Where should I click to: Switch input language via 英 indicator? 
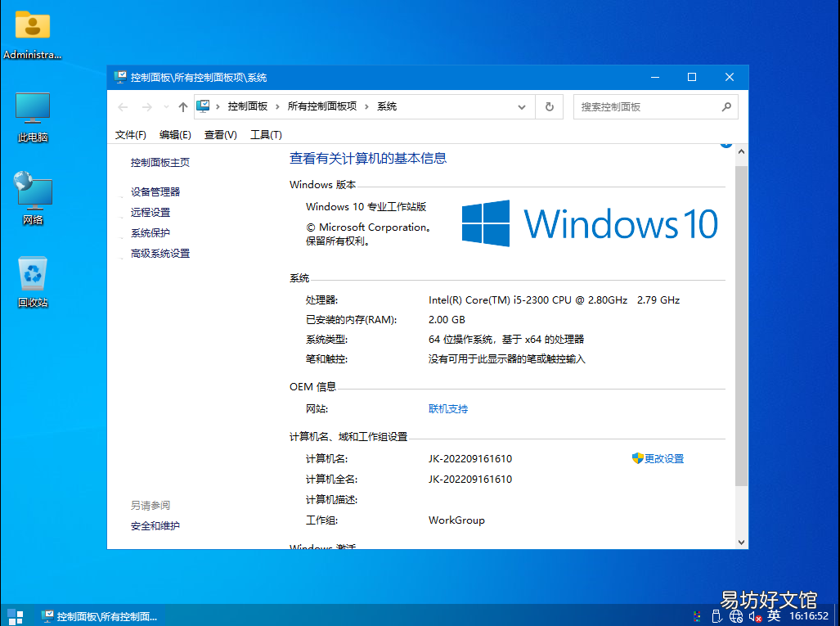tap(774, 616)
